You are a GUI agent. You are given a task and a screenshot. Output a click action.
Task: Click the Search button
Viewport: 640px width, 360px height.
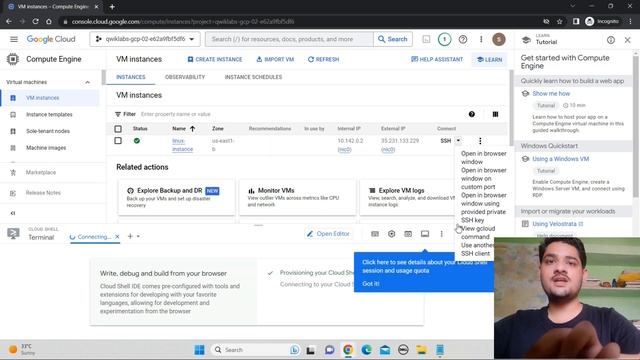(x=393, y=39)
